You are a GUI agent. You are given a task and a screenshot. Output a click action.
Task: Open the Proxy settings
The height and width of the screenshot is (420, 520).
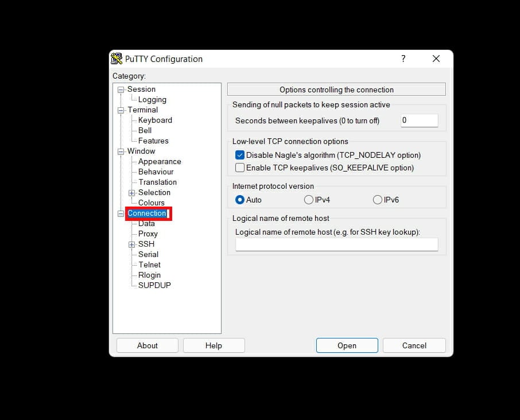coord(148,234)
